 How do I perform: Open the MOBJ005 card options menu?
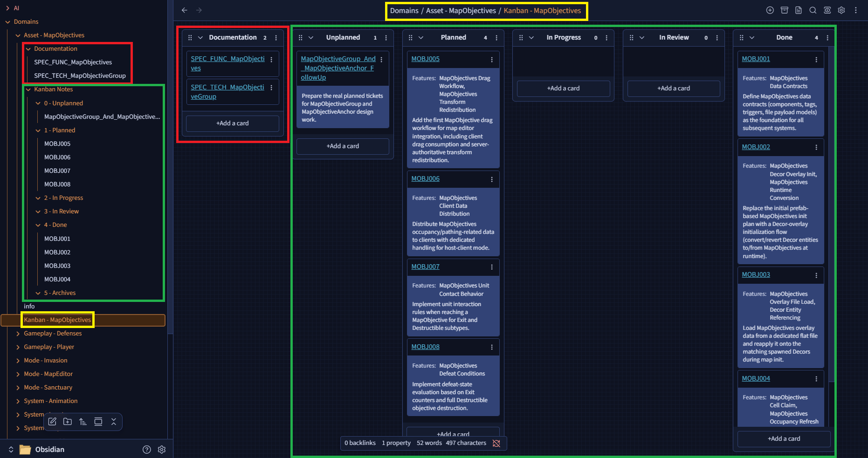492,60
